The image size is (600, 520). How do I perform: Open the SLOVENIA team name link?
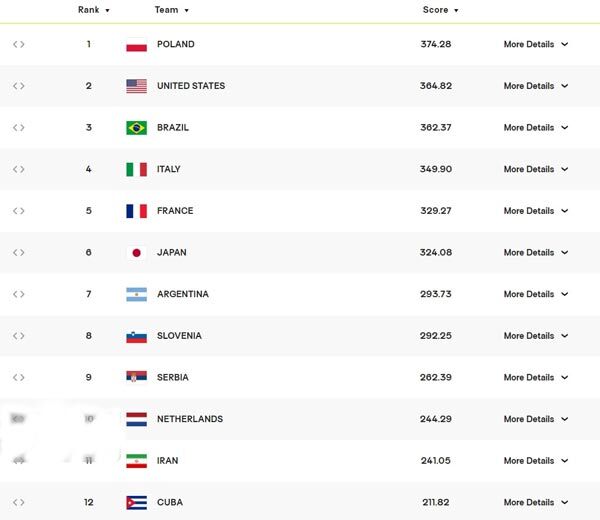click(x=179, y=336)
